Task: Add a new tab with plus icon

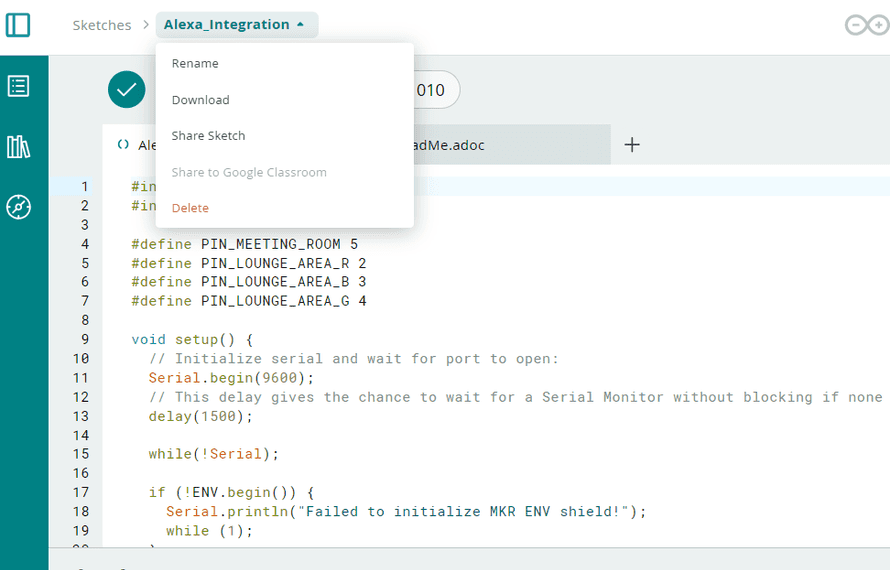Action: [x=632, y=145]
